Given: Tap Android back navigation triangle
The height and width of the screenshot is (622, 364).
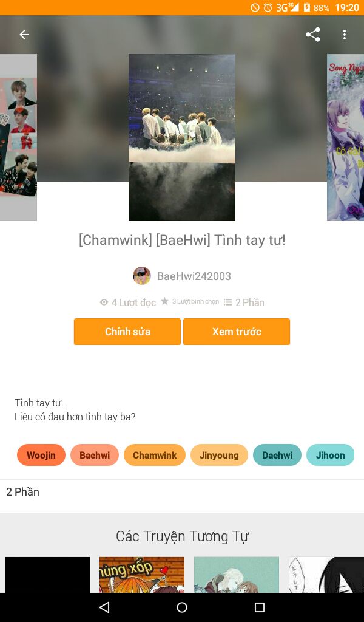Looking at the screenshot, I should [x=104, y=607].
